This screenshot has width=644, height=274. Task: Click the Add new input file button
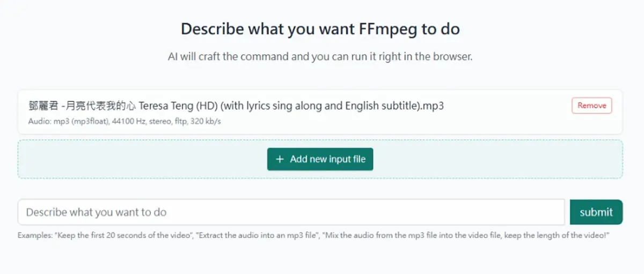click(x=320, y=159)
